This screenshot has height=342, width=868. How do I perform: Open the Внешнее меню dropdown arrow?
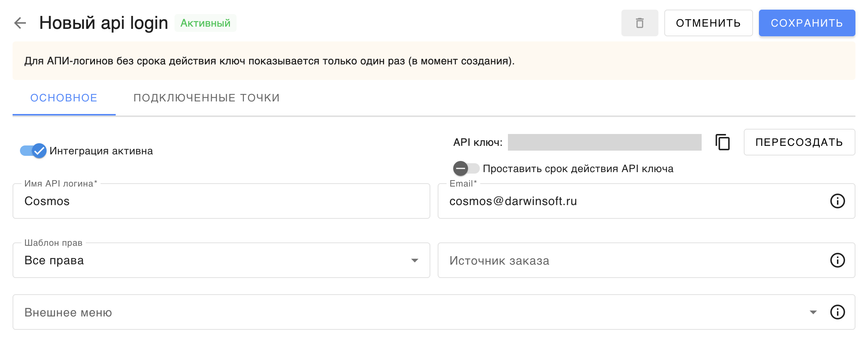click(813, 312)
